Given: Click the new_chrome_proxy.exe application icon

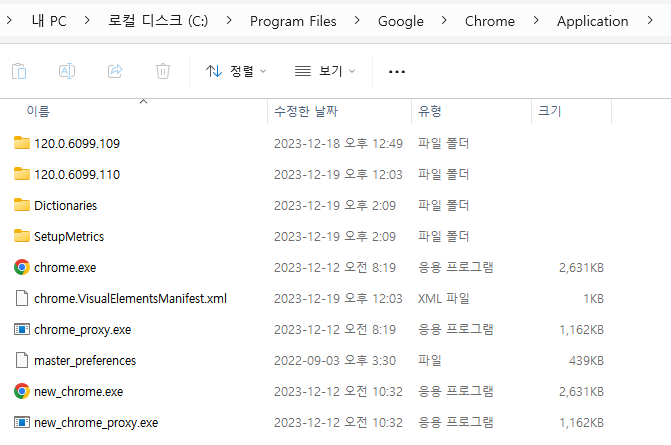Looking at the screenshot, I should click(x=22, y=422).
